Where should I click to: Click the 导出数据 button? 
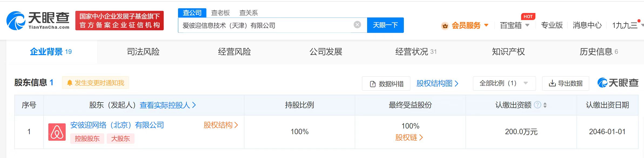[x=566, y=83]
